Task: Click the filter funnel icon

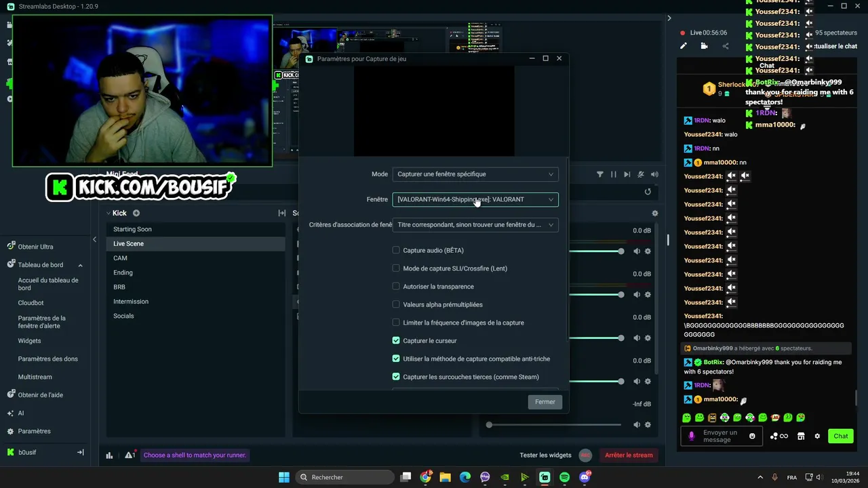Action: [x=600, y=174]
